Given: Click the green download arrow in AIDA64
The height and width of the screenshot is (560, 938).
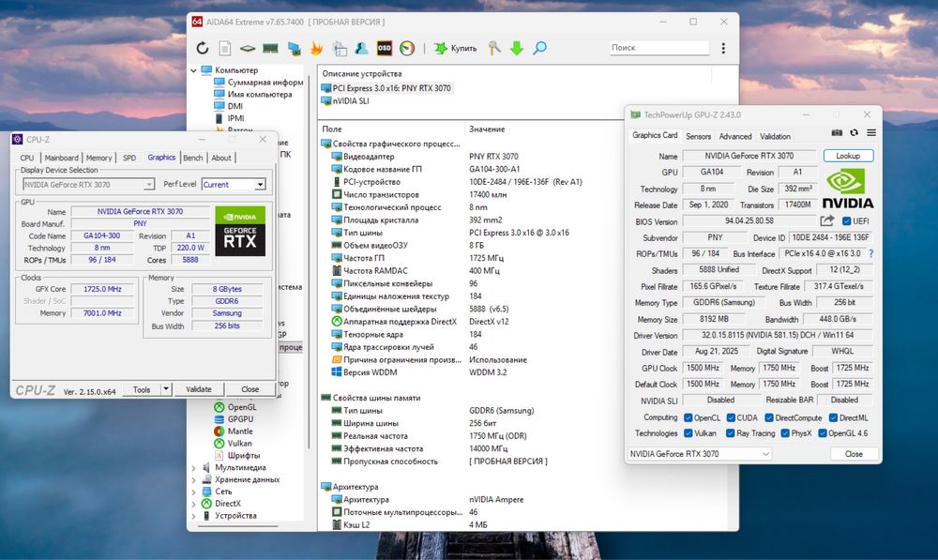Looking at the screenshot, I should (517, 48).
